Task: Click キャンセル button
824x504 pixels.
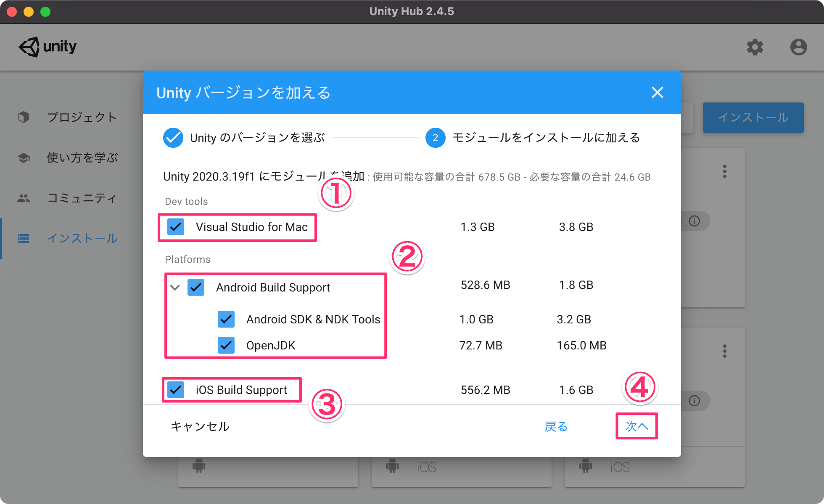Action: pos(200,426)
